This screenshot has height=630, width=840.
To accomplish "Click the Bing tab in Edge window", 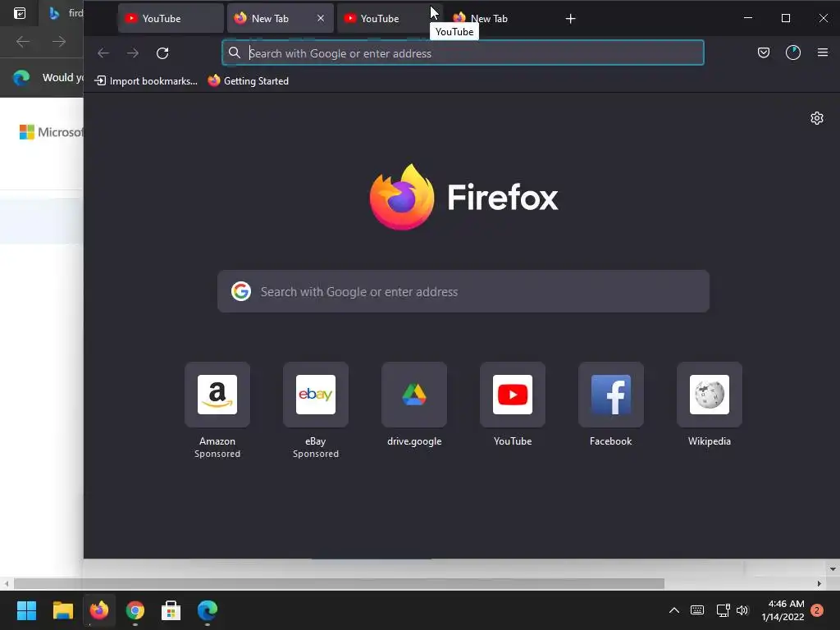I will [62, 13].
